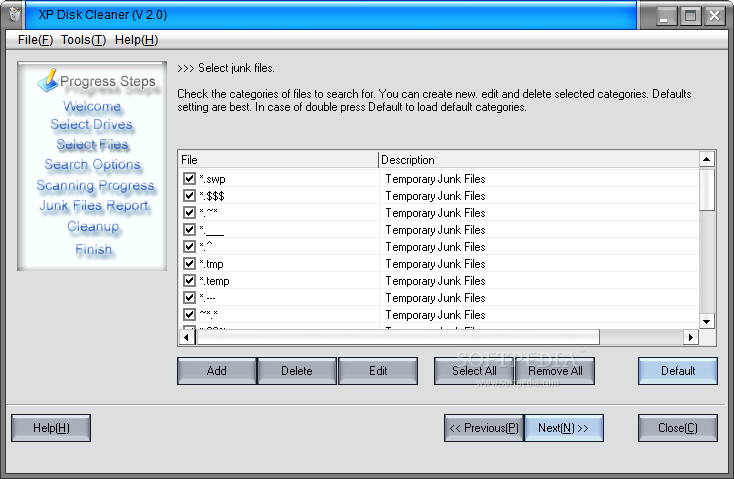The width and height of the screenshot is (734, 479).
Task: Sort by the Description column header
Action: pos(539,160)
